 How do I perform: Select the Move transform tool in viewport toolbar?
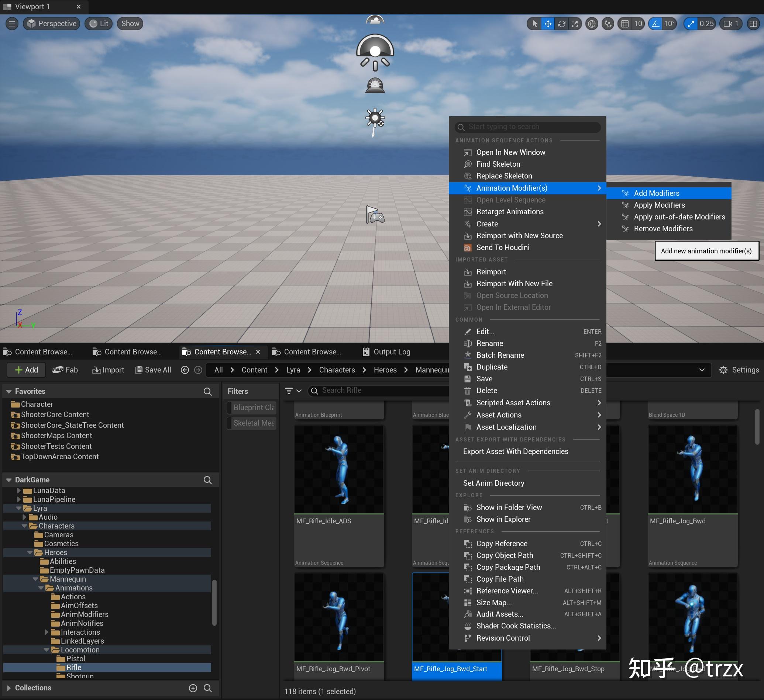tap(548, 24)
